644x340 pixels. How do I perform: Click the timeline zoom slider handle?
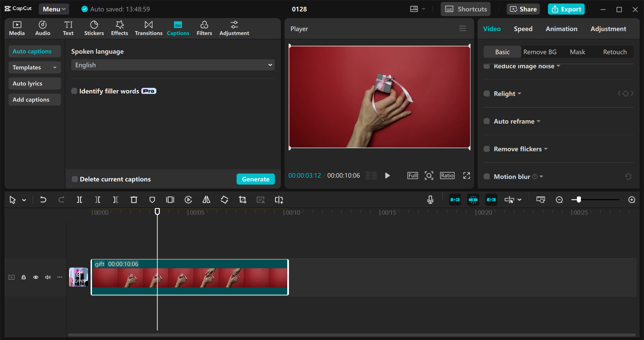[x=579, y=200]
